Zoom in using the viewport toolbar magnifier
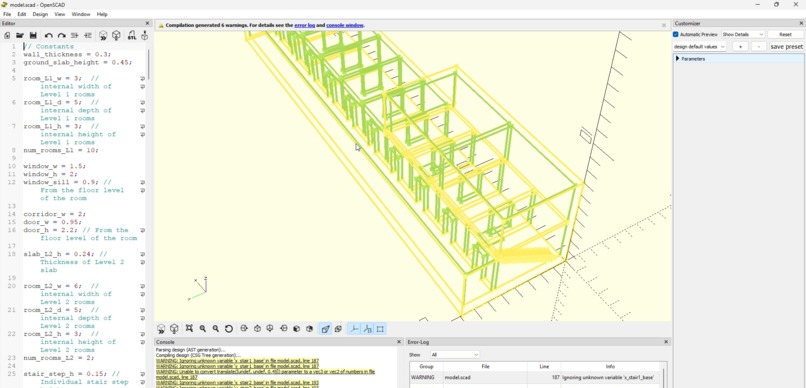This screenshot has height=388, width=806. (203, 329)
